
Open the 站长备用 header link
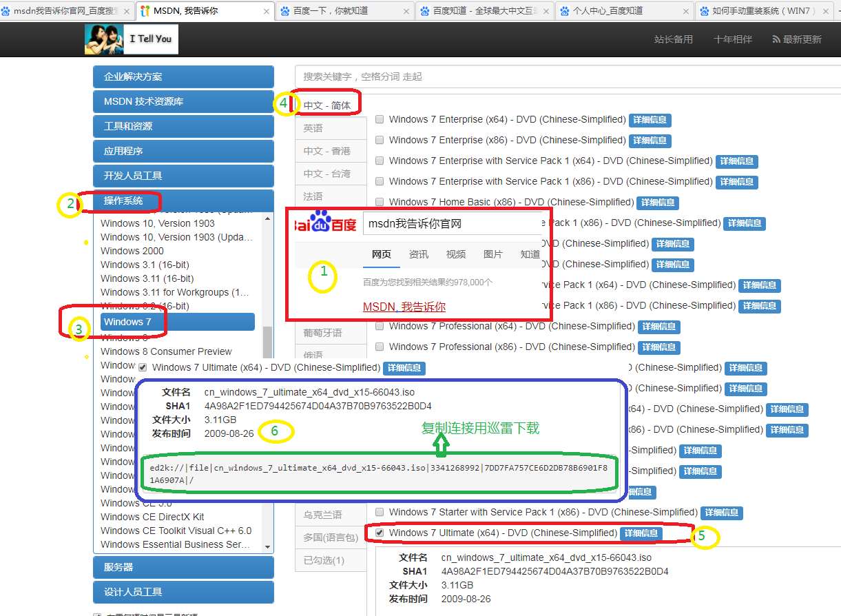click(674, 40)
